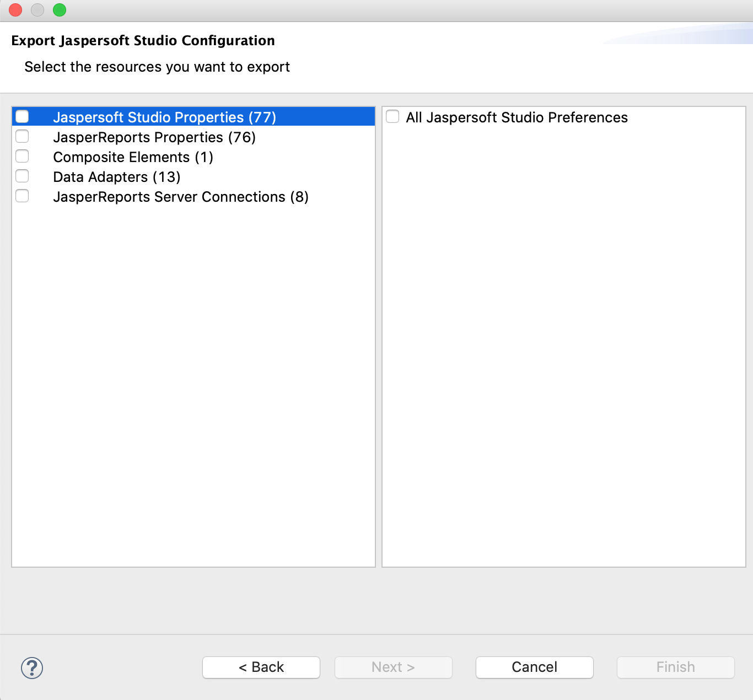This screenshot has height=700, width=753.
Task: Check the Jaspersoft Studio Properties (77) checkbox
Action: coord(22,116)
